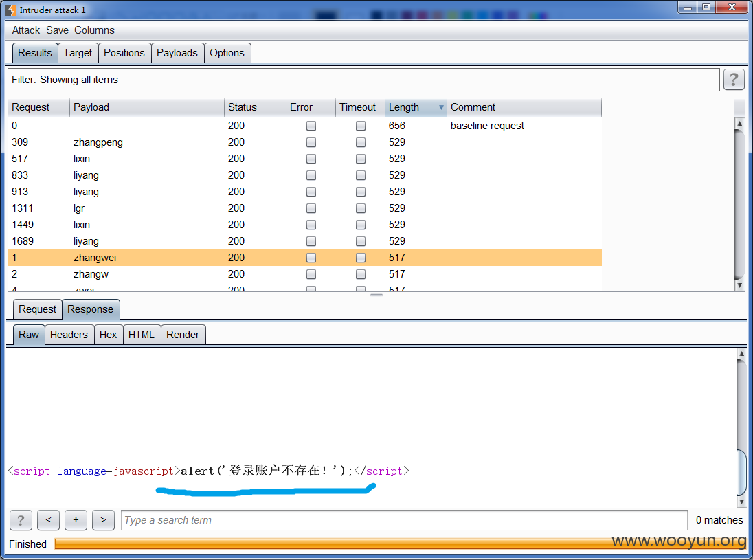Image resolution: width=753 pixels, height=560 pixels.
Task: Click the 0 matches label
Action: 719,520
